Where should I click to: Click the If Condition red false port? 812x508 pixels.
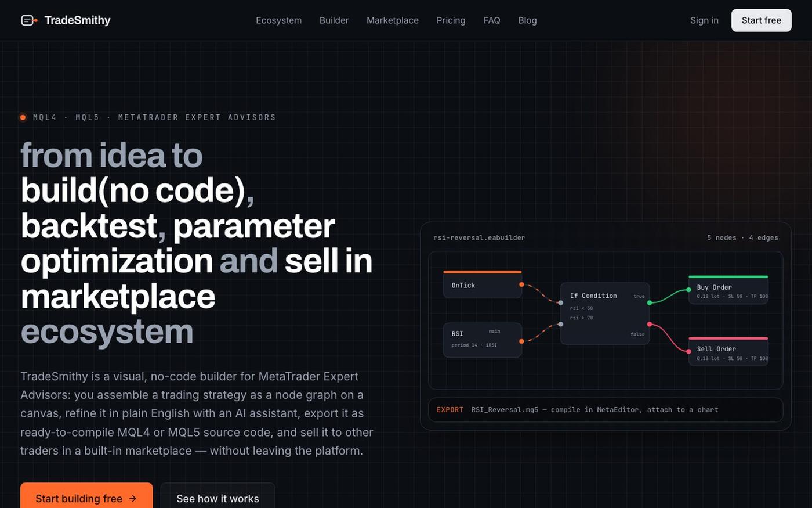(650, 324)
